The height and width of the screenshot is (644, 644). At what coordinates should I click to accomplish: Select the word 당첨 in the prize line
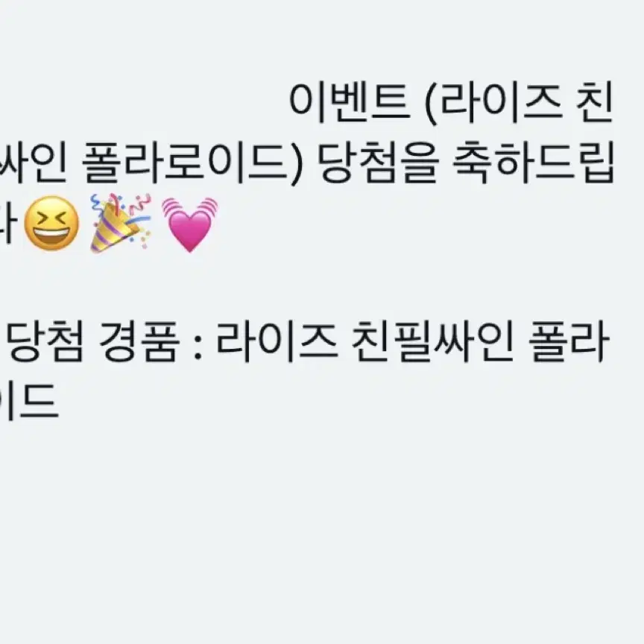(x=45, y=341)
